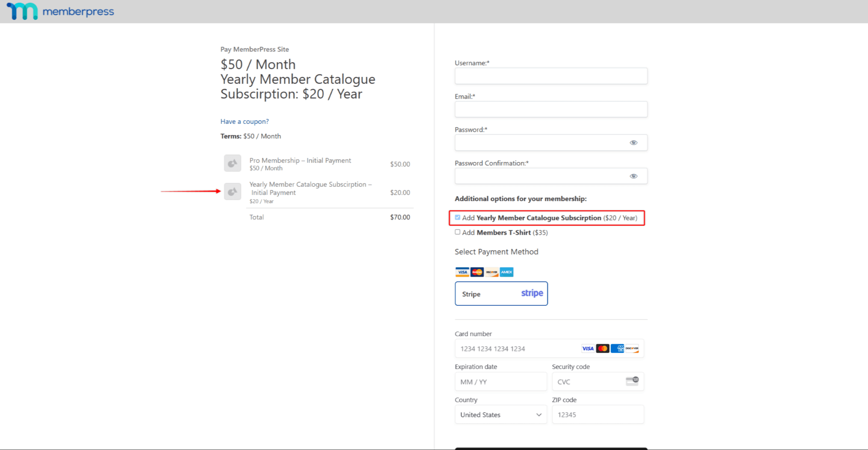Image resolution: width=868 pixels, height=450 pixels.
Task: Select the MasterCard icon under Select Payment Method
Action: pos(477,272)
